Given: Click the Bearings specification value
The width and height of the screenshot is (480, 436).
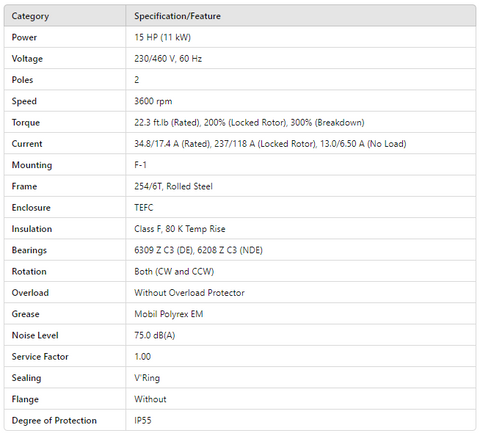Looking at the screenshot, I should (198, 250).
